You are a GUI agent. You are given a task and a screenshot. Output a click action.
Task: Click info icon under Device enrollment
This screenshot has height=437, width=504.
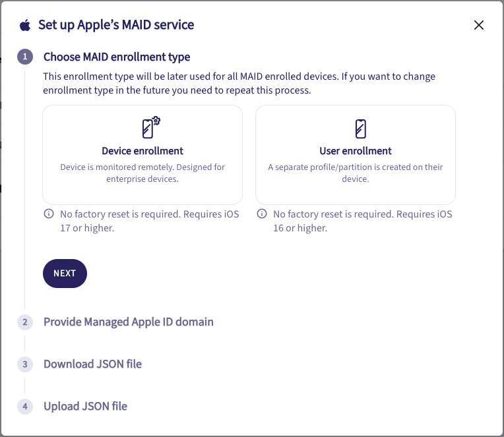tap(49, 214)
